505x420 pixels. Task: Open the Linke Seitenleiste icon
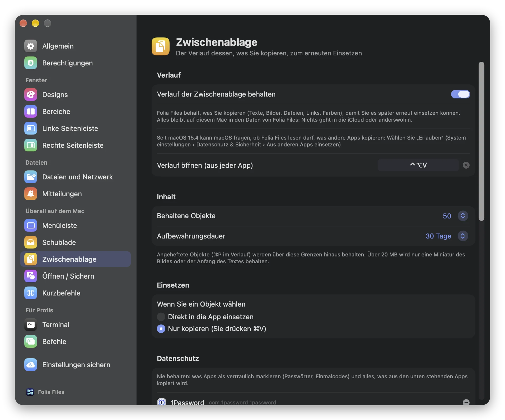coord(31,128)
